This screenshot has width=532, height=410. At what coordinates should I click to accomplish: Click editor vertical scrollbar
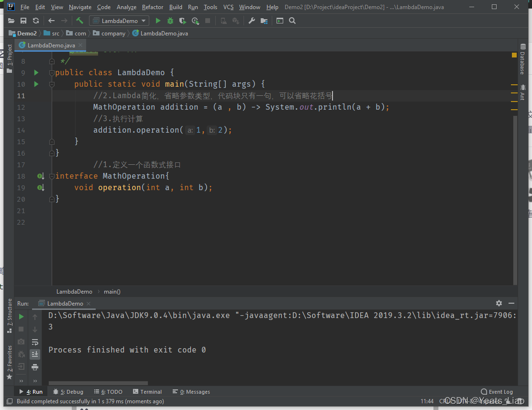(x=515, y=200)
